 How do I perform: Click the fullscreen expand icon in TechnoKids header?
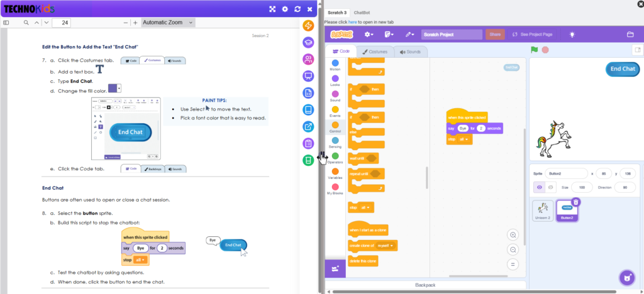tap(272, 9)
